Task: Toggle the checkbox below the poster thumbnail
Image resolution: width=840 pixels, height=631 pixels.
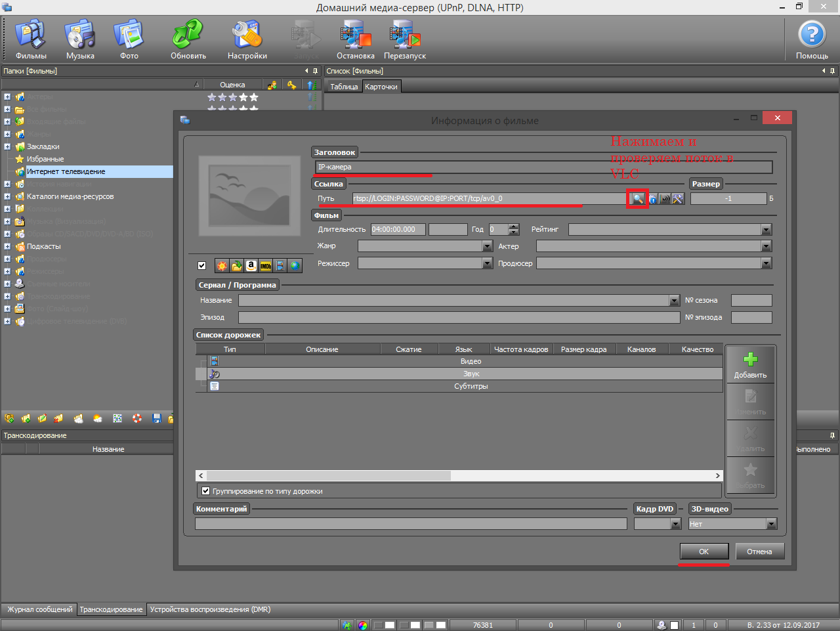Action: pyautogui.click(x=202, y=266)
